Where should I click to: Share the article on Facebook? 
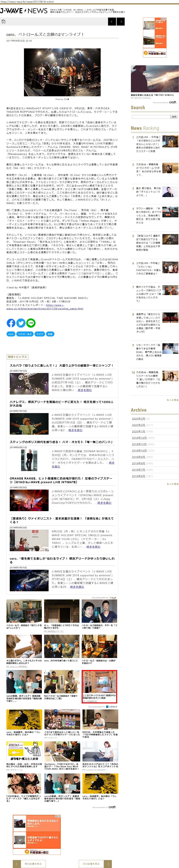[11, 323]
